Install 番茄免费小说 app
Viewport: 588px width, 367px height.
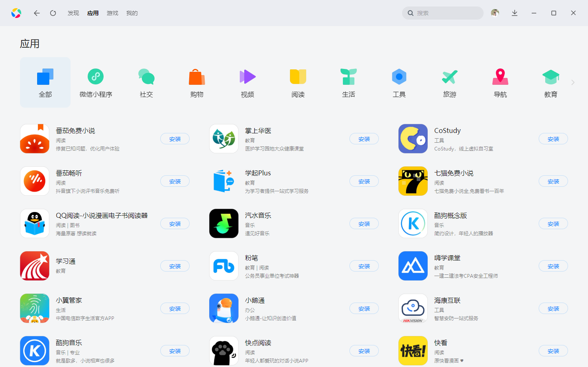[175, 139]
